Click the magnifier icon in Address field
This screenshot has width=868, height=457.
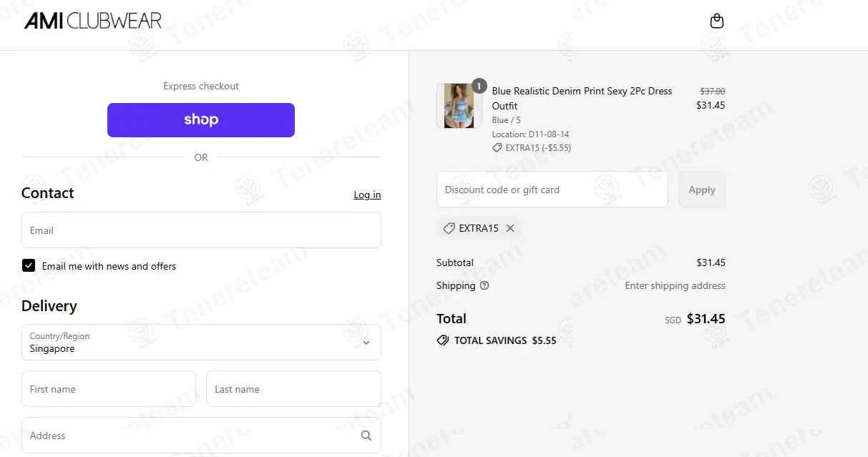[366, 436]
